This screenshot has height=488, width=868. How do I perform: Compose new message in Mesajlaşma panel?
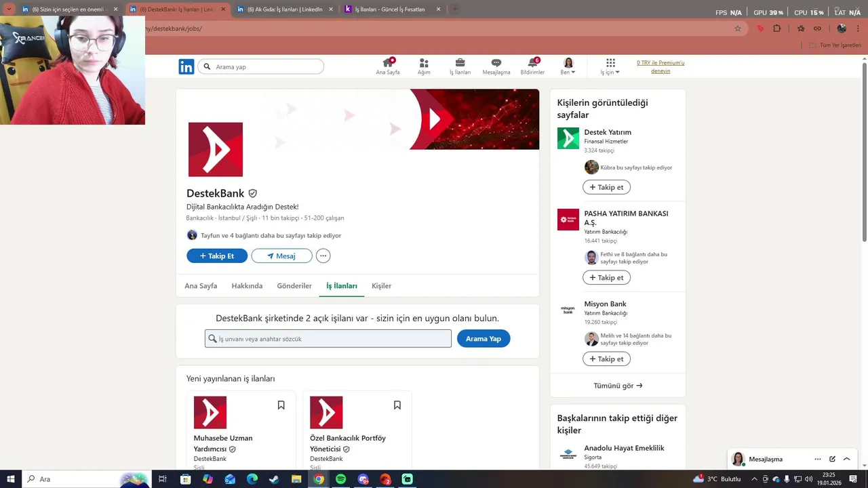pyautogui.click(x=832, y=459)
